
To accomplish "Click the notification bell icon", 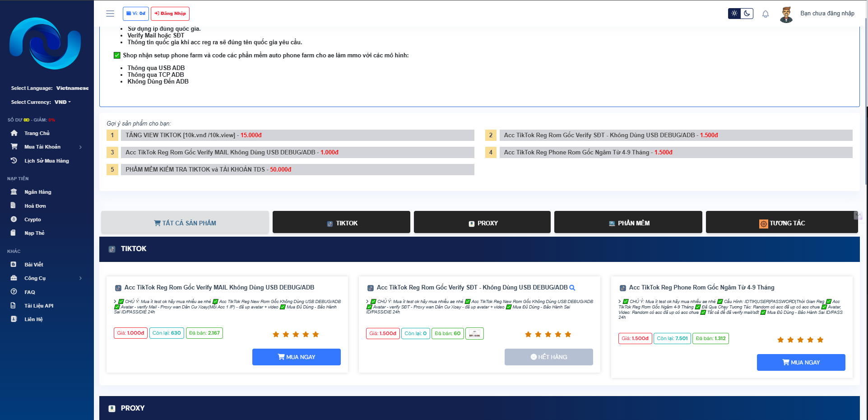I will click(x=766, y=14).
